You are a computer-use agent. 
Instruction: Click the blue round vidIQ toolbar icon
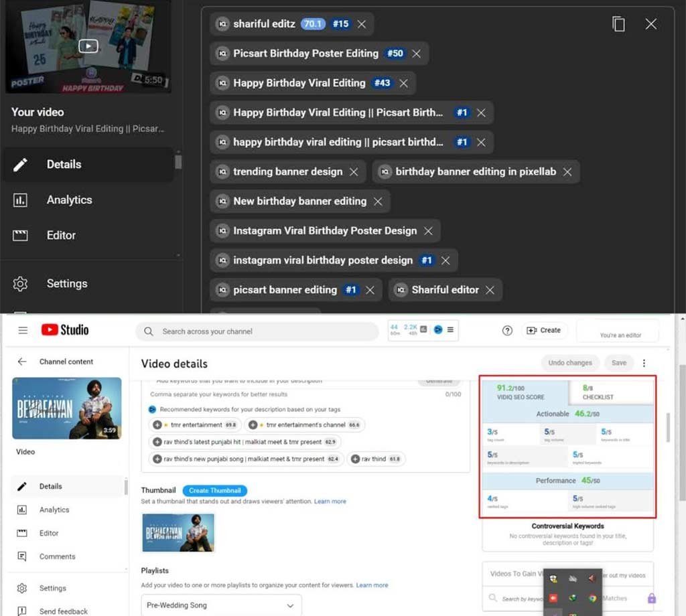coord(437,329)
